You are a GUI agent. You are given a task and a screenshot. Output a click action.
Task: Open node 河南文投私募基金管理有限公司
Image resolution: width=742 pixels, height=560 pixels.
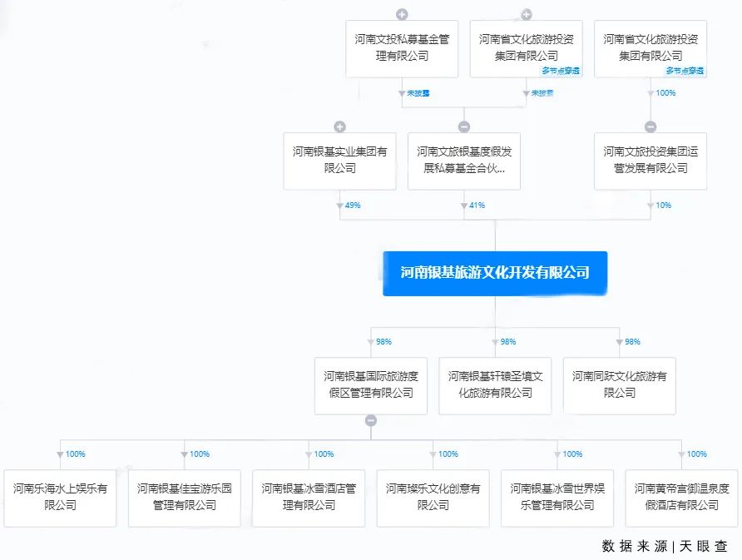click(x=402, y=49)
